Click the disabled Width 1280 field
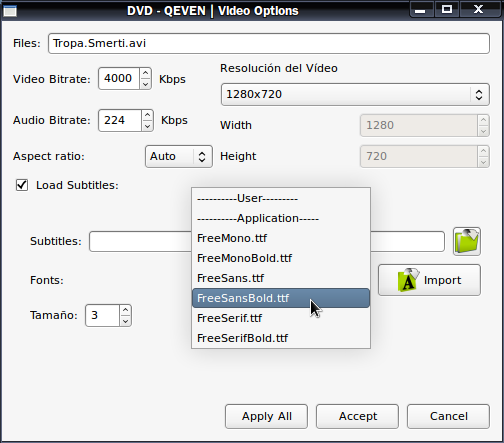Viewport: 504px width, 443px height. coord(419,125)
